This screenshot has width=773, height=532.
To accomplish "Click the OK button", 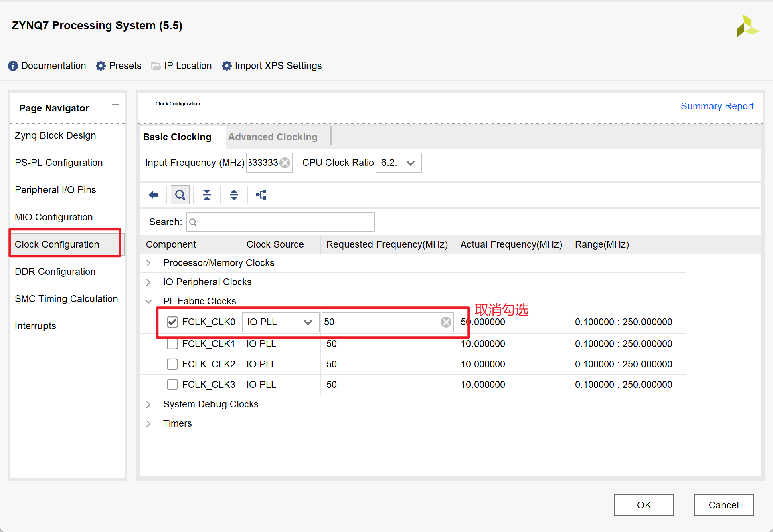I will pyautogui.click(x=644, y=505).
